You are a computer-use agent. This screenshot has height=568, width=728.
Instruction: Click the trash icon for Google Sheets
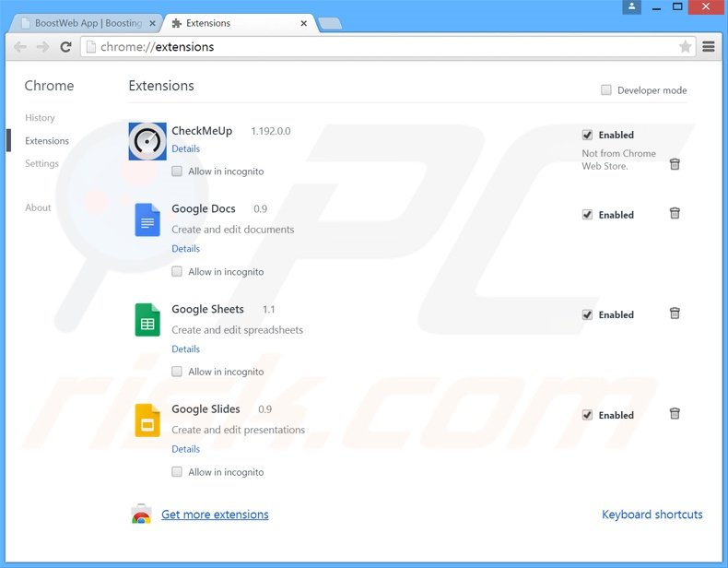675,314
